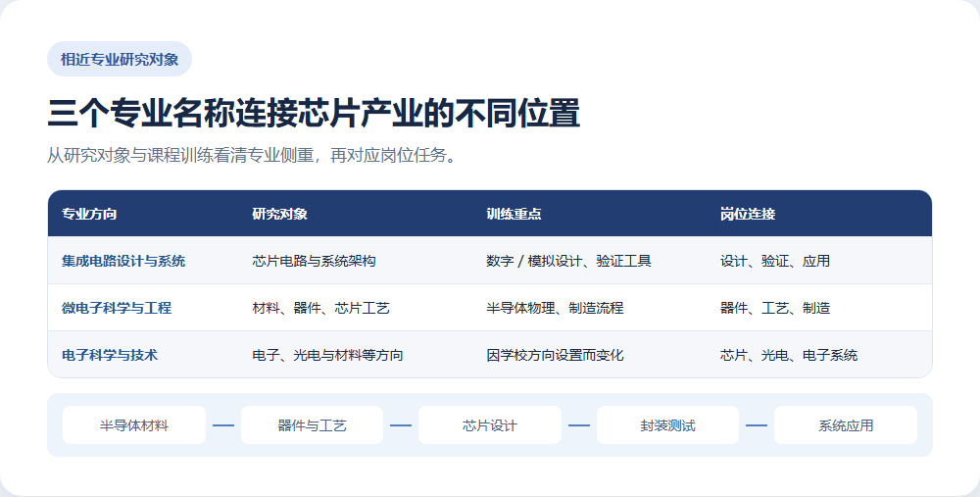Screen dimensions: 980x497
Task: Click the 专业方向 column header
Action: pyautogui.click(x=89, y=214)
